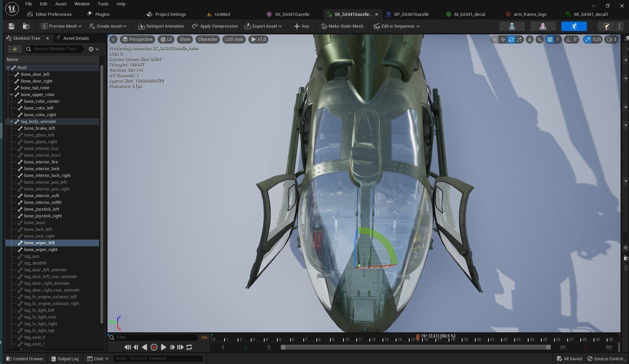Screen dimensions: 629x364
Task: Open the File menu
Action: pos(29,4)
